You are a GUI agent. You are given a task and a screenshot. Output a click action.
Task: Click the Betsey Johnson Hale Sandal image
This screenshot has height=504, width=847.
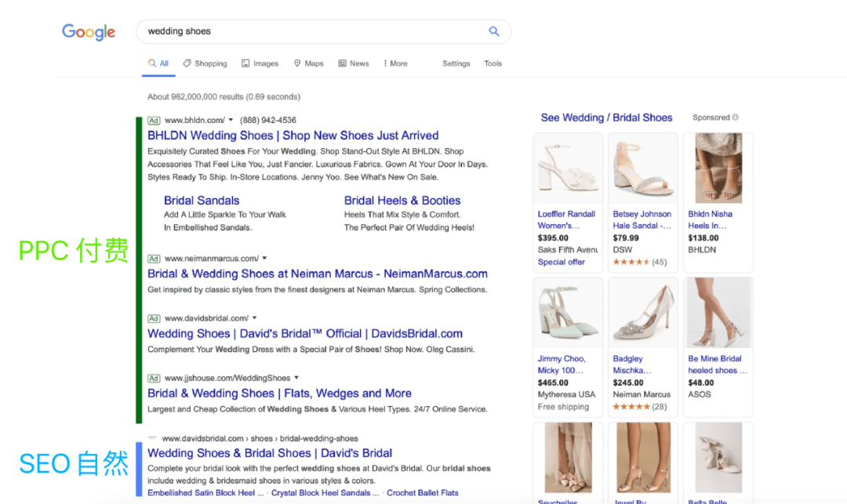(643, 169)
